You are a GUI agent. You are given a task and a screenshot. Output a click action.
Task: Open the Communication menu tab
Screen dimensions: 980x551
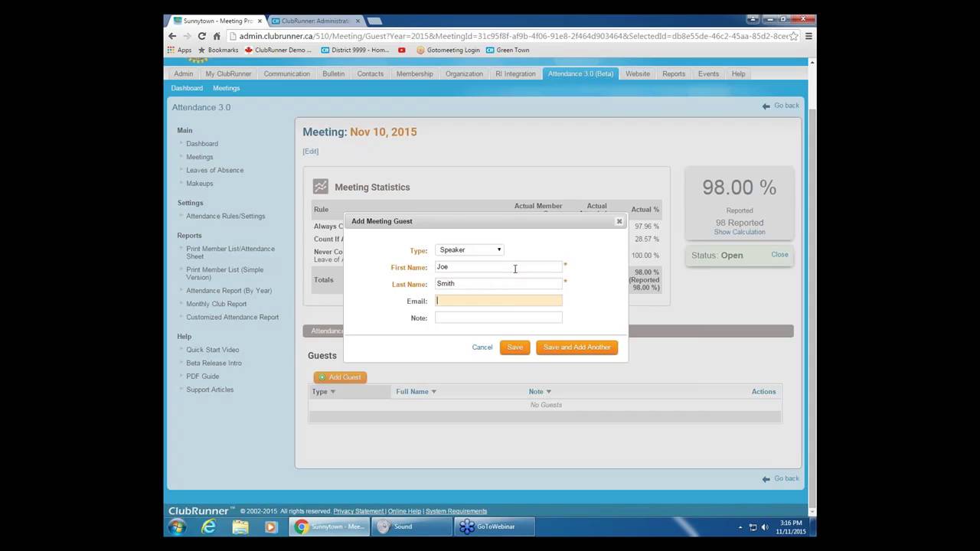point(286,73)
